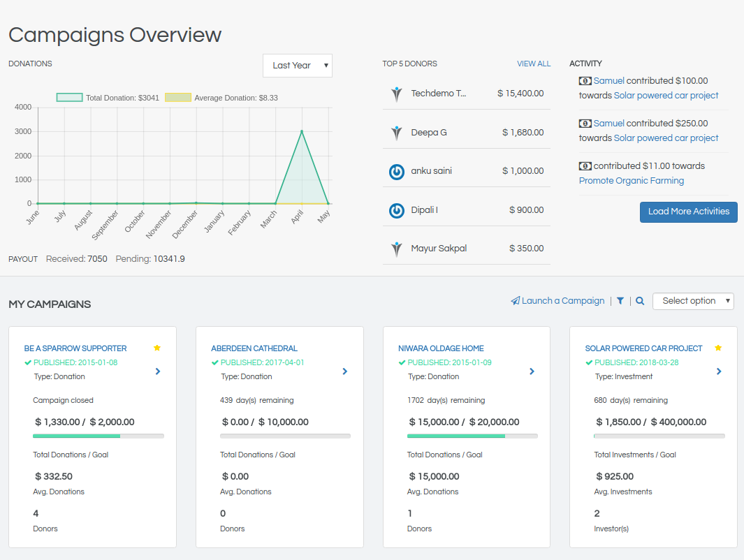The image size is (744, 560).
Task: Open the Promote Organic Farming activity link
Action: tap(632, 181)
